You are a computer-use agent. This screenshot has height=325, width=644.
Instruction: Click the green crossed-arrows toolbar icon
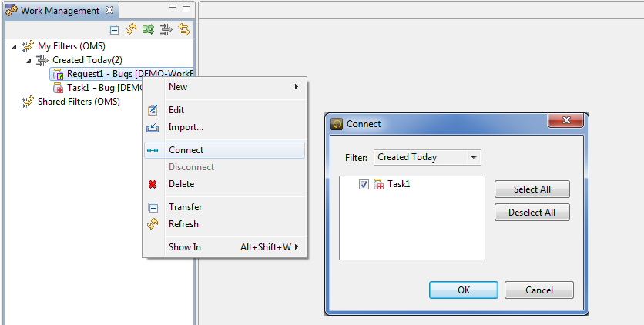click(148, 30)
